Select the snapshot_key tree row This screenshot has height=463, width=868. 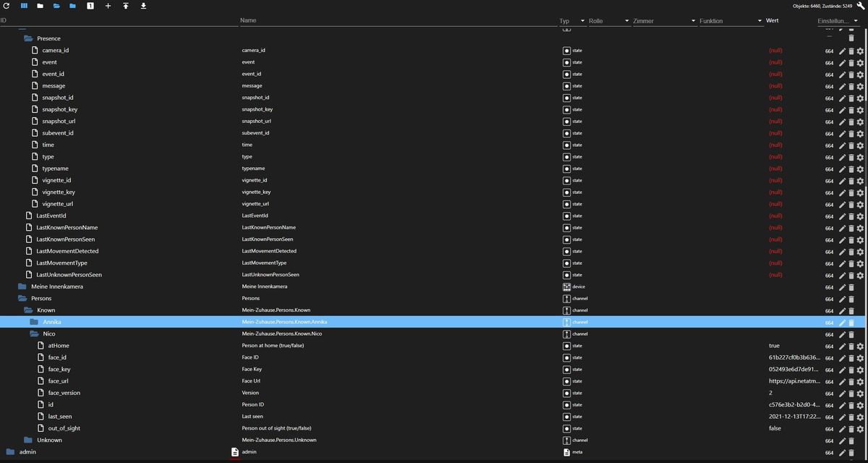pyautogui.click(x=434, y=109)
